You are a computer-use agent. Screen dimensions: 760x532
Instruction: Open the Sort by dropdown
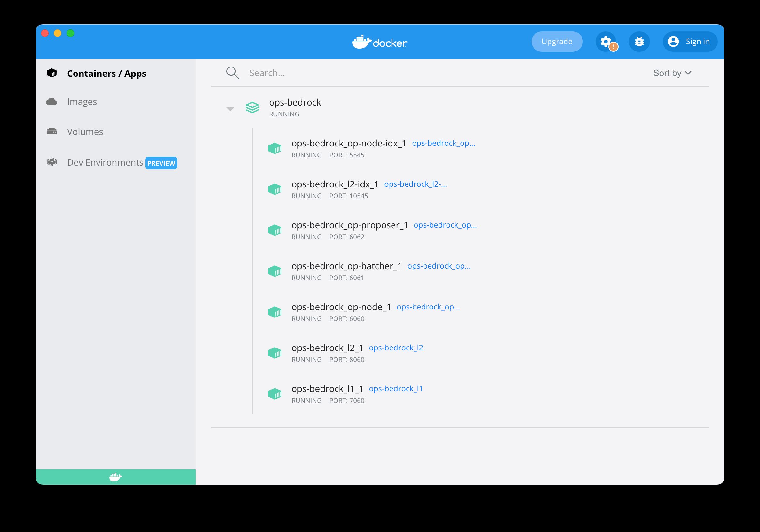[672, 73]
